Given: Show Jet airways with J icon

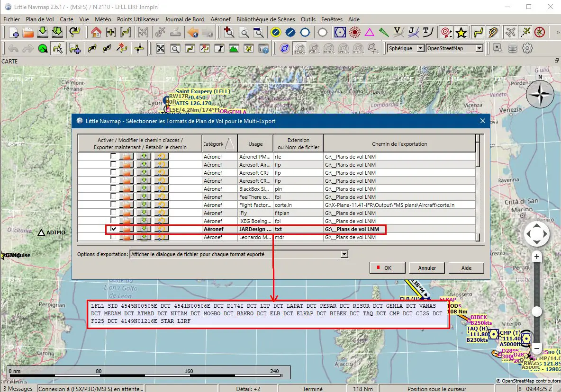Looking at the screenshot, I should click(x=413, y=33).
